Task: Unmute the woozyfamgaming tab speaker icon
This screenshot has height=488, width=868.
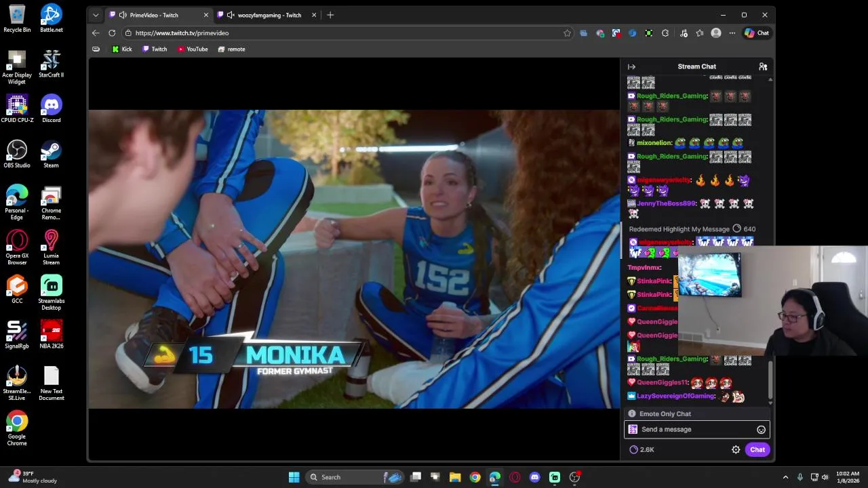Action: click(231, 15)
